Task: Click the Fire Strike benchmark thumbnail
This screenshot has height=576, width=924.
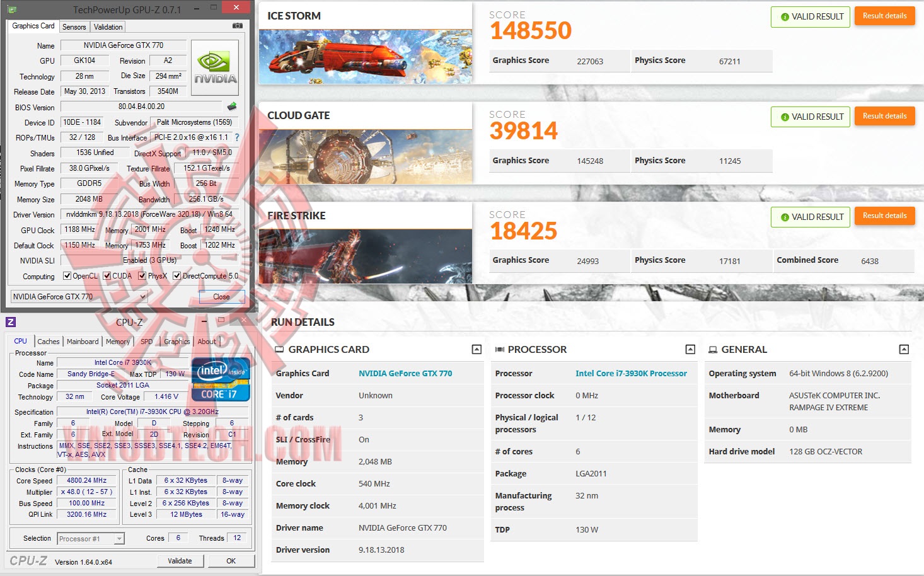Action: [x=366, y=256]
